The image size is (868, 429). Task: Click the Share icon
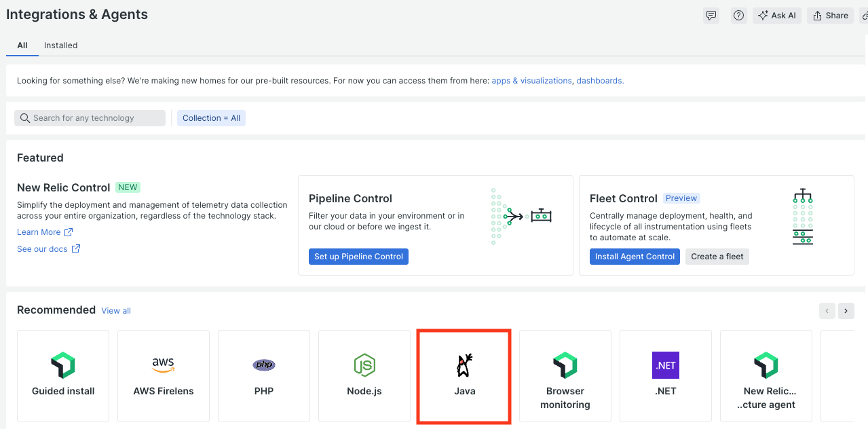pyautogui.click(x=829, y=15)
